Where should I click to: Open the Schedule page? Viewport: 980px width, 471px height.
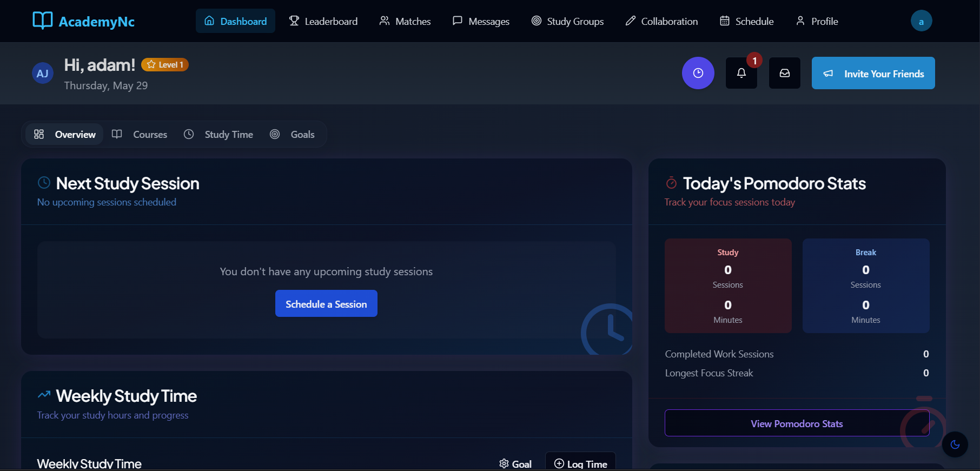coord(746,21)
